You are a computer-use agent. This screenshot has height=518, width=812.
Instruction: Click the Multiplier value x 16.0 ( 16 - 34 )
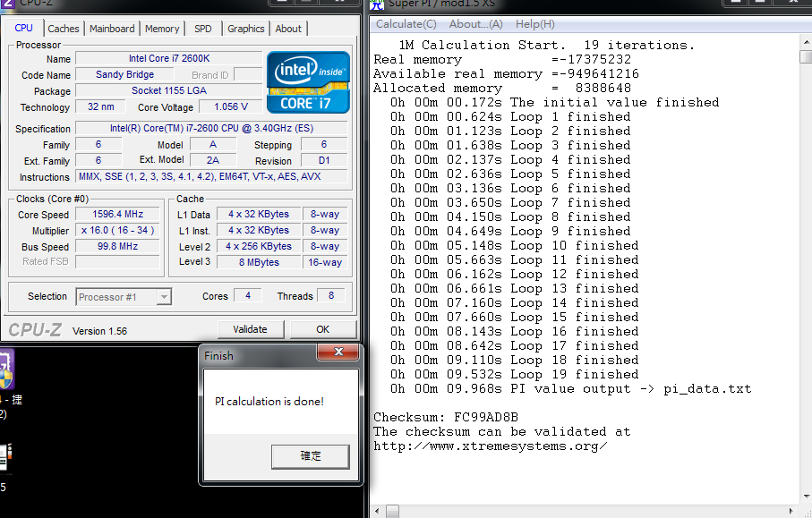[x=117, y=230]
